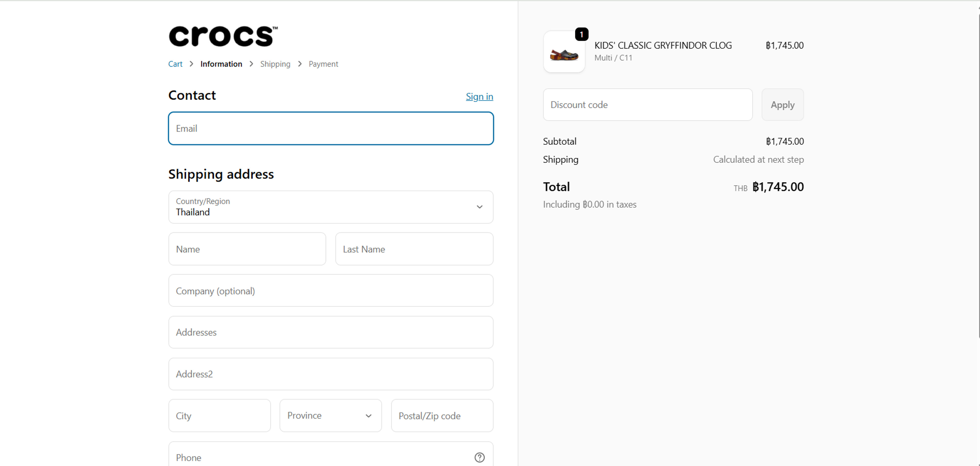Expand the Province dropdown
980x466 pixels.
pos(330,416)
